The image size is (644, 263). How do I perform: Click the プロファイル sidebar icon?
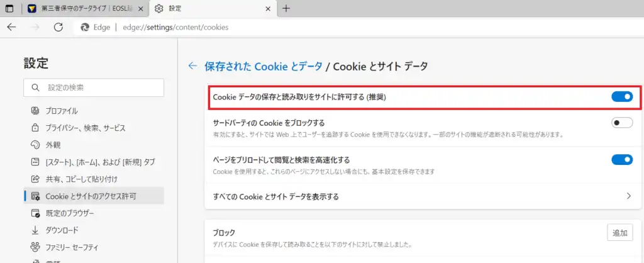[35, 111]
